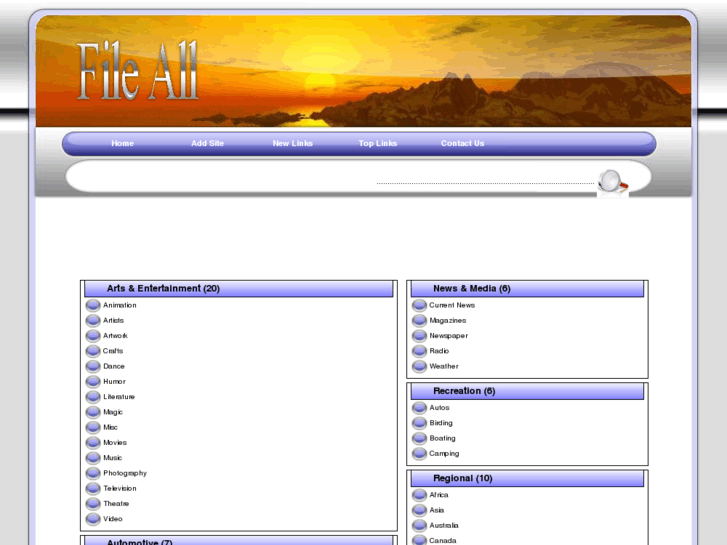Open the Movies subcategory link
Viewport: 727px width, 545px height.
pyautogui.click(x=115, y=442)
